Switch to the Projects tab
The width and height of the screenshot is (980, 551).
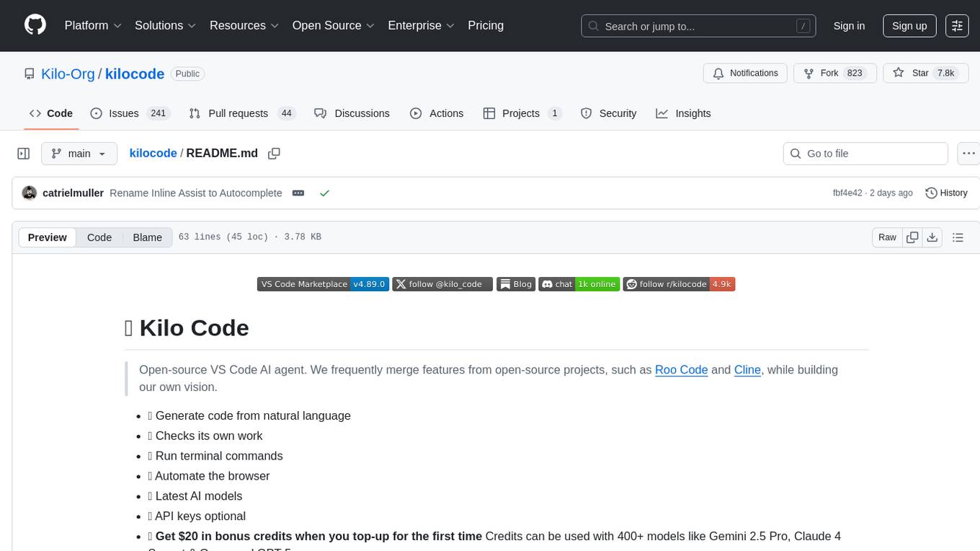tap(522, 113)
